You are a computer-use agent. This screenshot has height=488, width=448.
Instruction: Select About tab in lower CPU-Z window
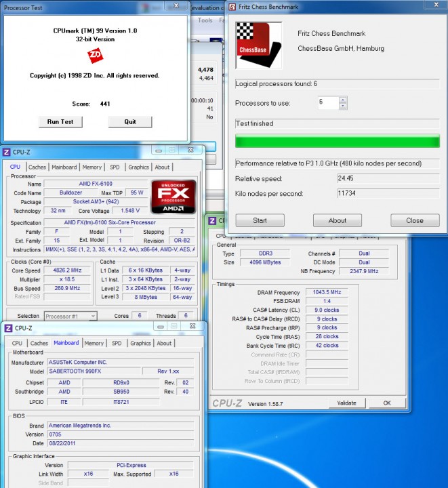pyautogui.click(x=164, y=343)
